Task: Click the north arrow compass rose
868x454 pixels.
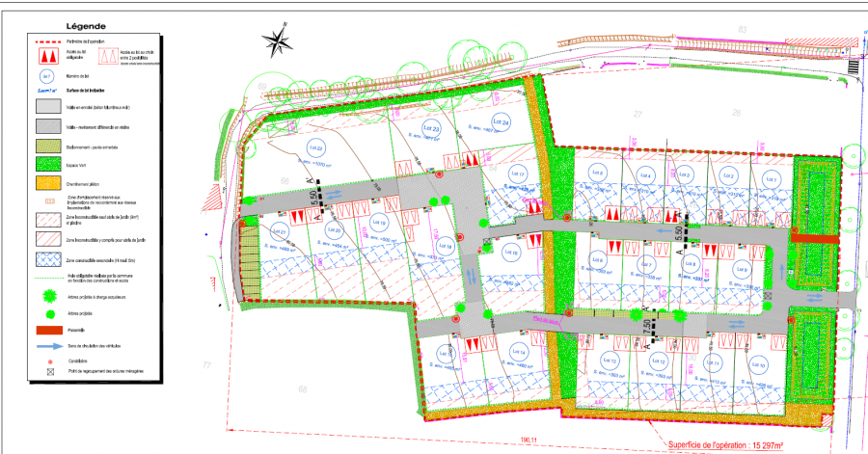Action: pyautogui.click(x=278, y=40)
